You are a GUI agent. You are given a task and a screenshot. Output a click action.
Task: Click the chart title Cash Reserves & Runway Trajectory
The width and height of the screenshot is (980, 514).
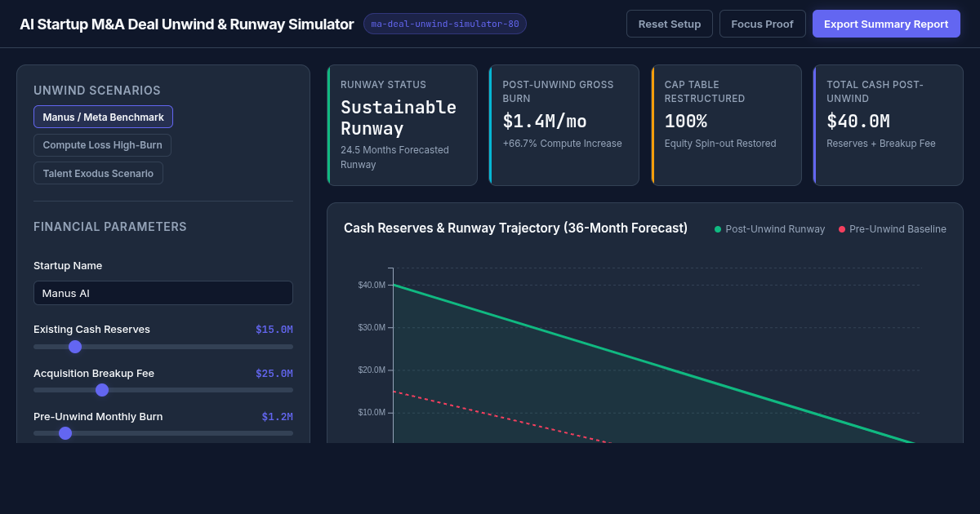pyautogui.click(x=515, y=228)
